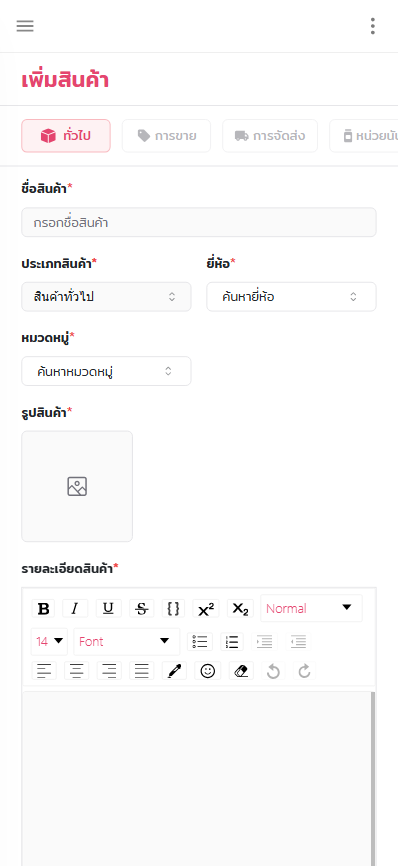This screenshot has height=866, width=398.
Task: Switch to the การขาย tab
Action: 166,136
